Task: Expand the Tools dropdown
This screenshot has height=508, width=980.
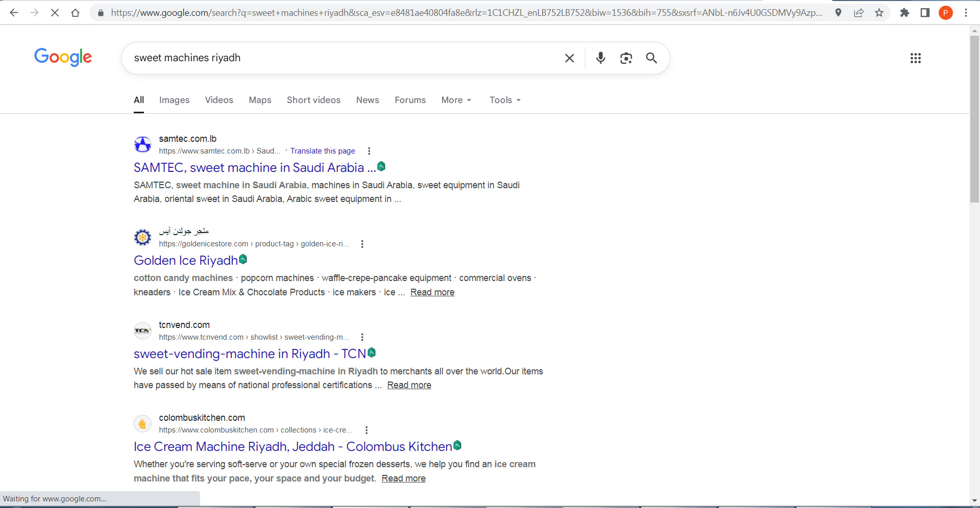Action: coord(505,100)
